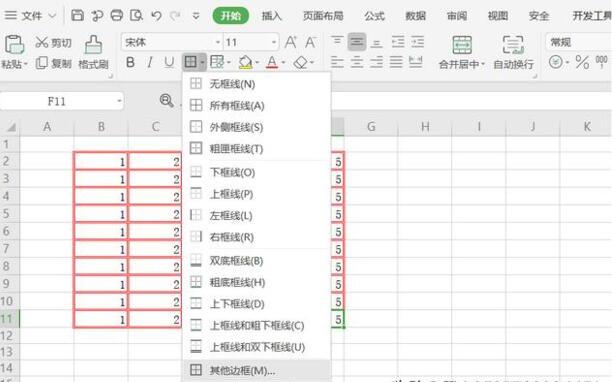Expand quick access toolbar customize arrow

point(196,16)
